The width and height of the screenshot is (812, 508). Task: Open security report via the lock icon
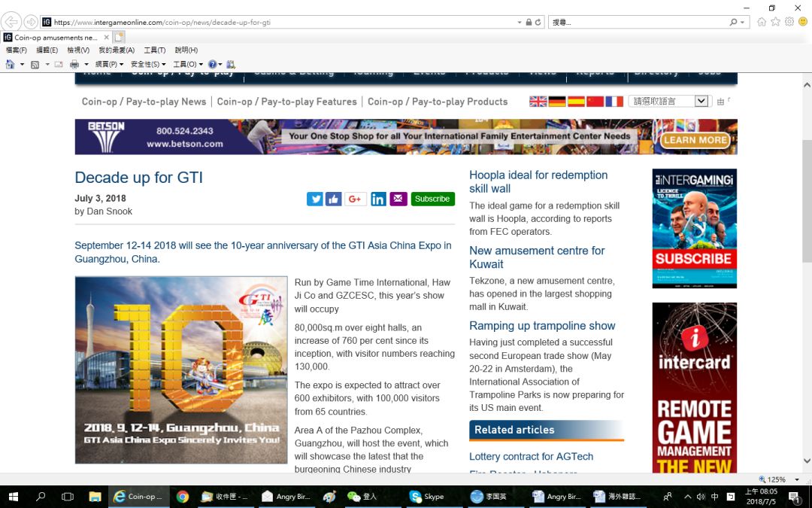pyautogui.click(x=529, y=23)
